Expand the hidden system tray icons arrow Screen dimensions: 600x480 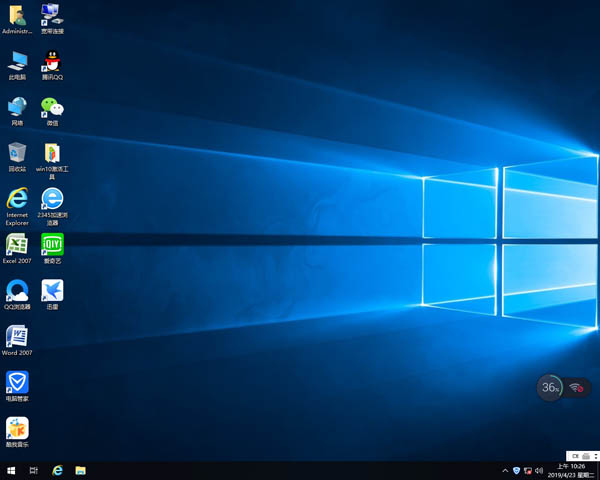coord(505,470)
